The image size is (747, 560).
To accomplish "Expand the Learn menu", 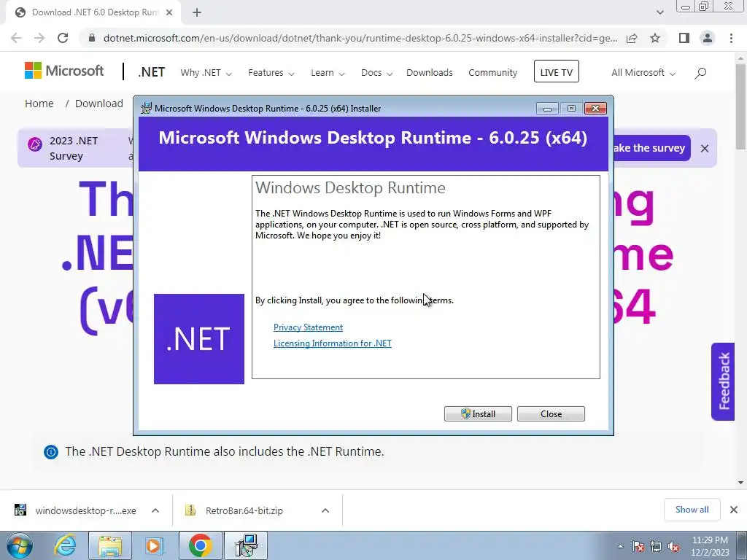I will 328,73.
